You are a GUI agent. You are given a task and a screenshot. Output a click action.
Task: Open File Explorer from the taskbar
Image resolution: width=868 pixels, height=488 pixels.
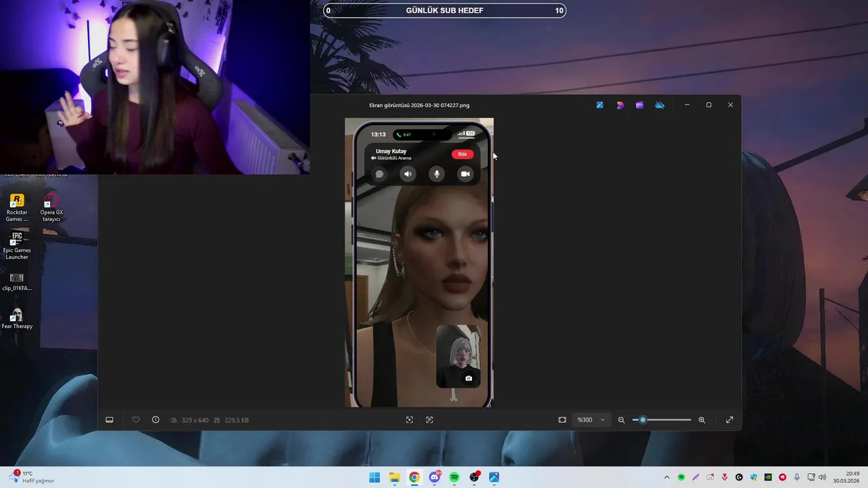(395, 477)
